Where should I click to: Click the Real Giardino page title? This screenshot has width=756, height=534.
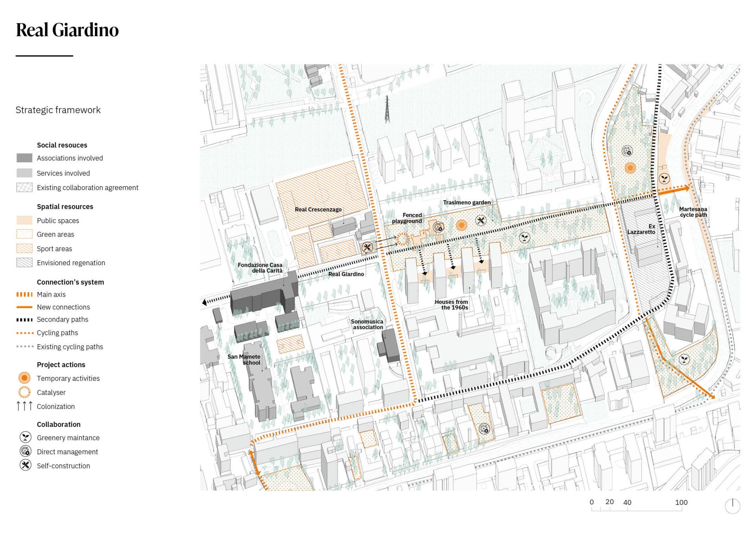[67, 30]
